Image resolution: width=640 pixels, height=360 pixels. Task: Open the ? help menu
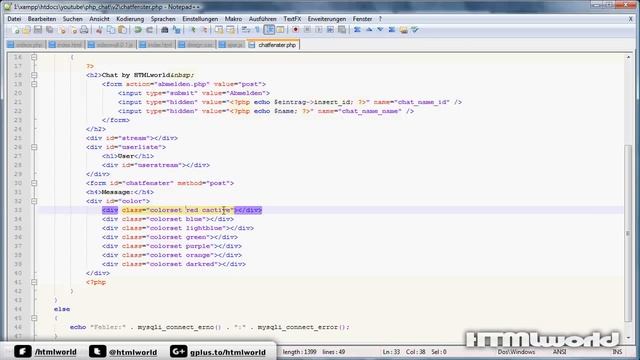tap(380, 19)
